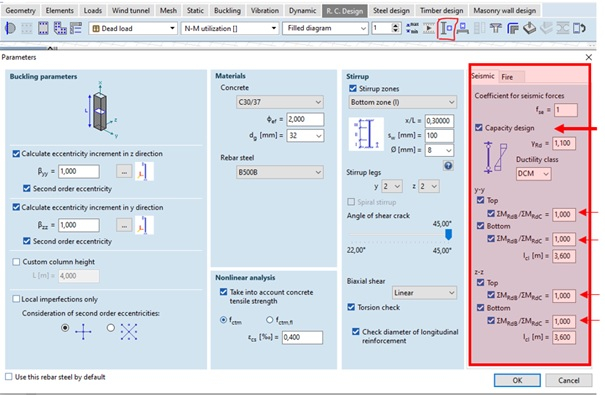Open the Steel design tab
The image size is (605, 395).
(391, 11)
